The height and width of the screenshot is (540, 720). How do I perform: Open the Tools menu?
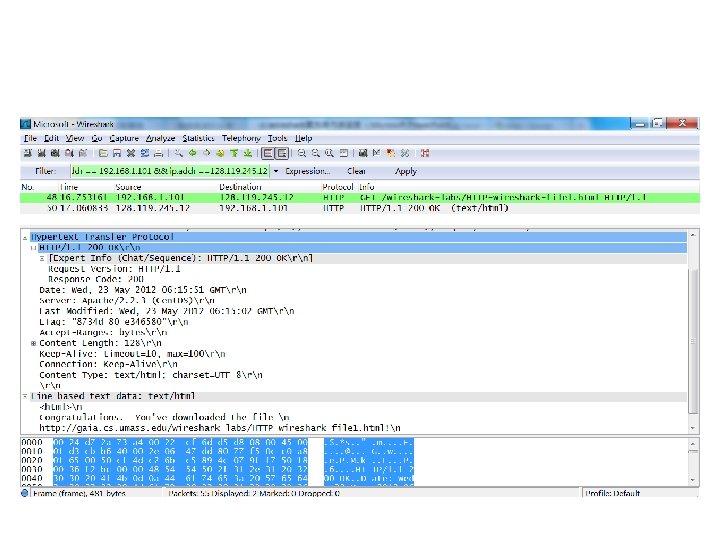click(x=277, y=138)
